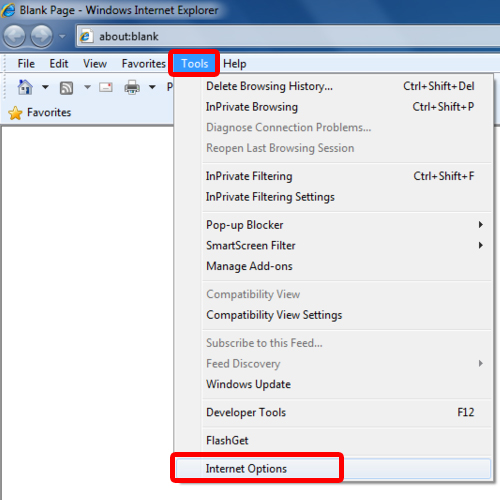Click grayed Feed Discovery submenu entry
Viewport: 500px width, 500px height.
click(x=333, y=363)
